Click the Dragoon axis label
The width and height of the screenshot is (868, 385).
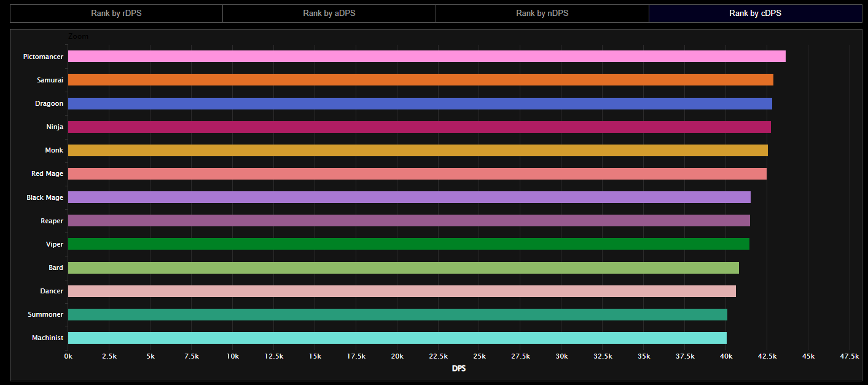(x=49, y=103)
